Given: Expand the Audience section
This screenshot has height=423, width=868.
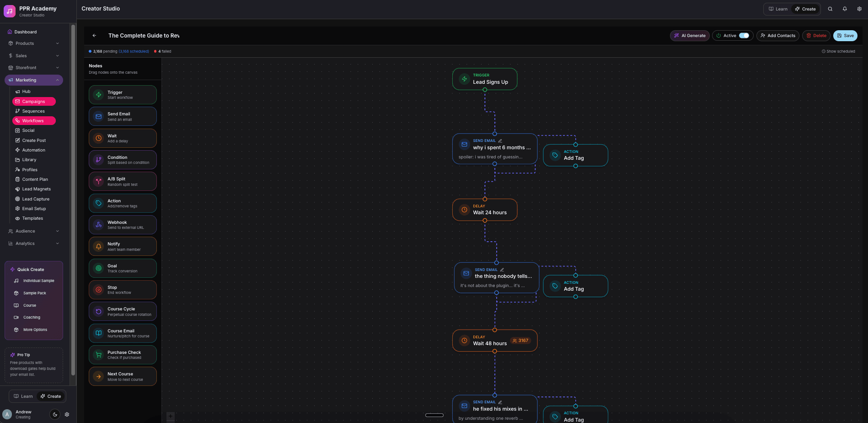Looking at the screenshot, I should pos(34,231).
